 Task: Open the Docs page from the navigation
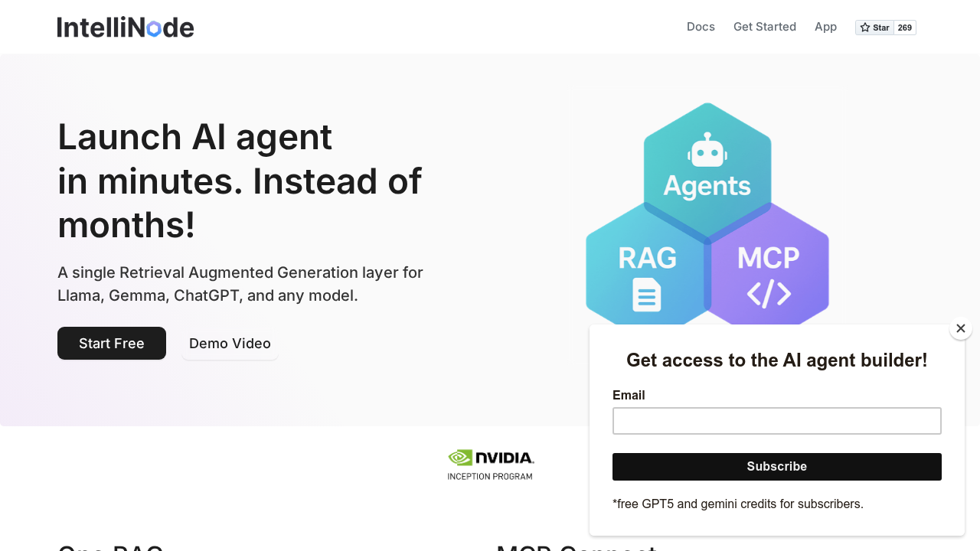pos(701,27)
